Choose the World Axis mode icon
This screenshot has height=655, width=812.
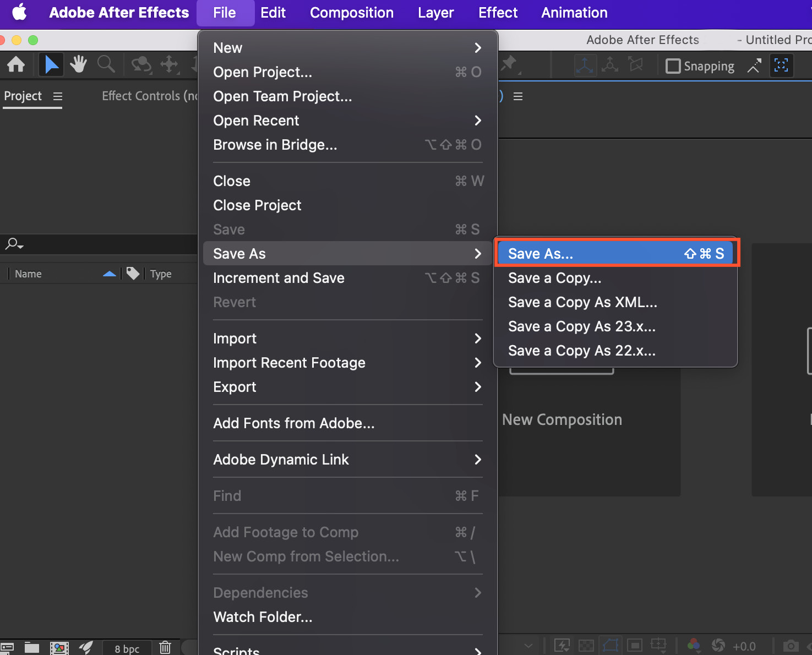pyautogui.click(x=610, y=65)
